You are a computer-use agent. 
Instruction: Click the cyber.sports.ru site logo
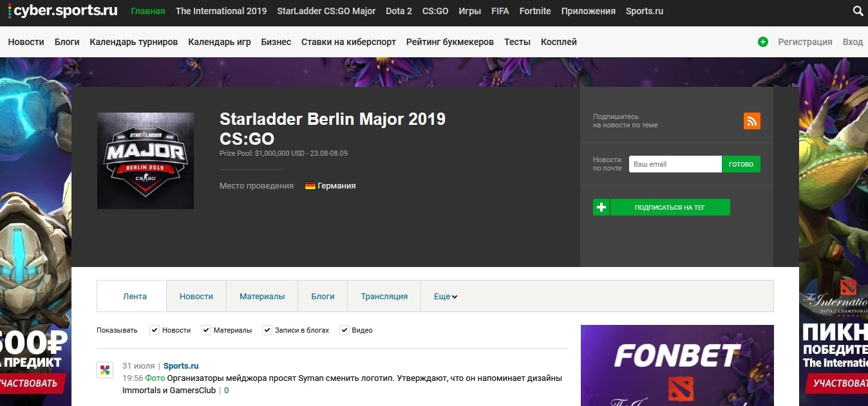(62, 11)
